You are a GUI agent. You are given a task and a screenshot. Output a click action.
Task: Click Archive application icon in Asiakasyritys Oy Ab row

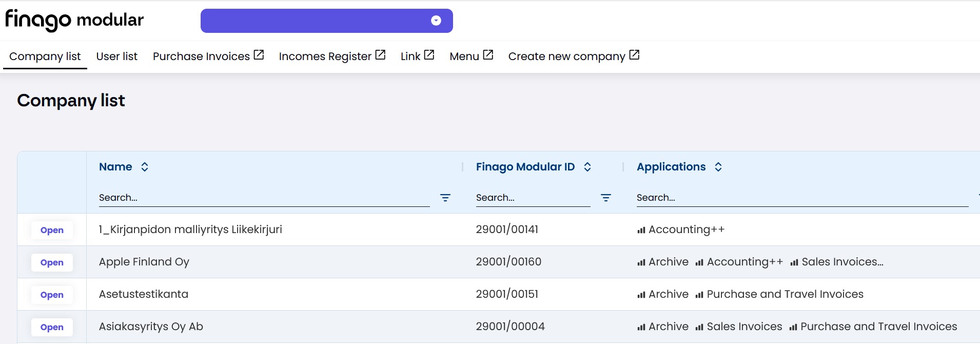[x=641, y=328]
